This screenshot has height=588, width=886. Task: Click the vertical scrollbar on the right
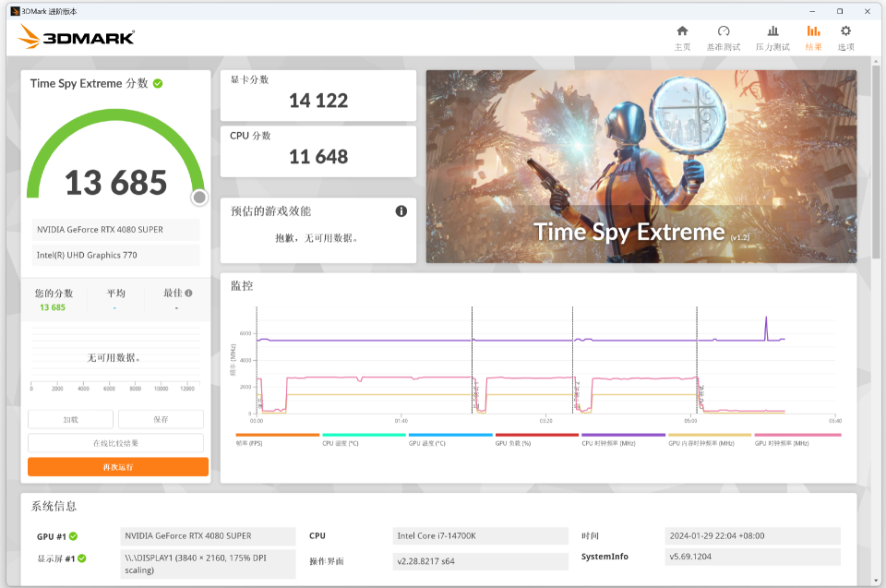[x=877, y=166]
